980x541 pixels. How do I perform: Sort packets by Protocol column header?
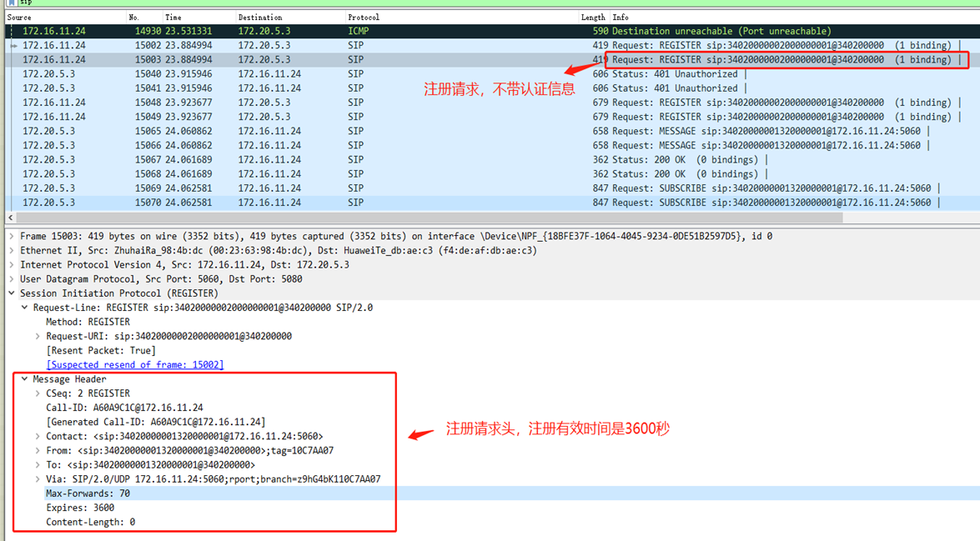point(364,18)
